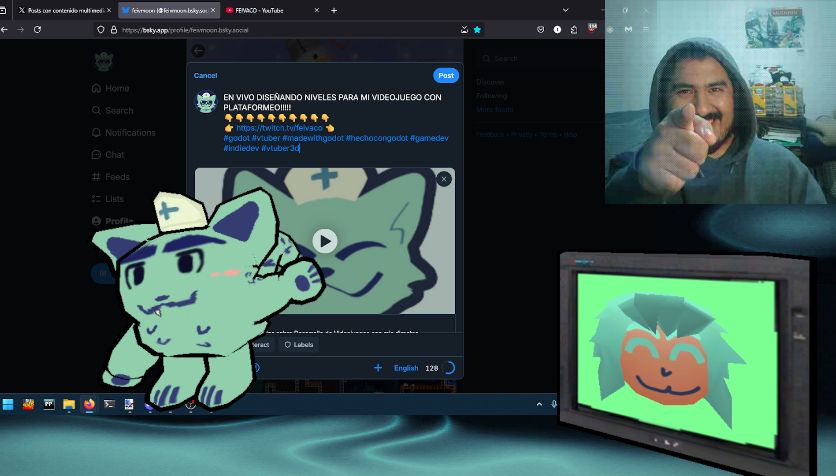This screenshot has width=836, height=476.
Task: Click the microphone icon in the system tray
Action: click(x=554, y=405)
